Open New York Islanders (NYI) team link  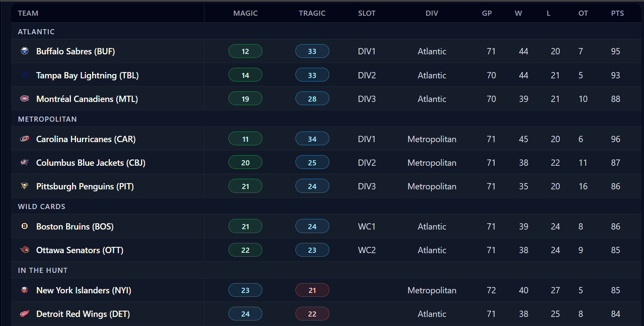84,290
